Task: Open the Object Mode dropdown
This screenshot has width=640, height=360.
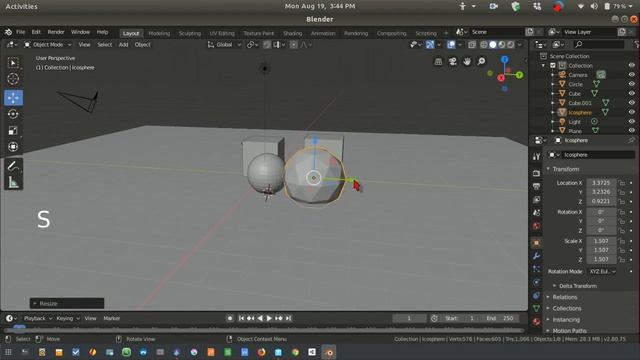Action: (47, 45)
